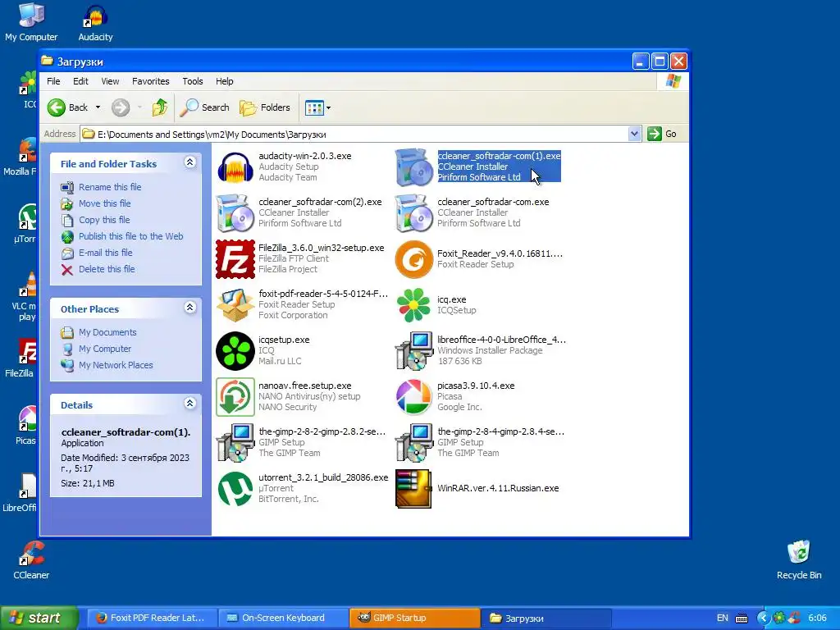Select ccleaner_softradar-com(2).exe icon
Screen dimensions: 840x630
235,213
